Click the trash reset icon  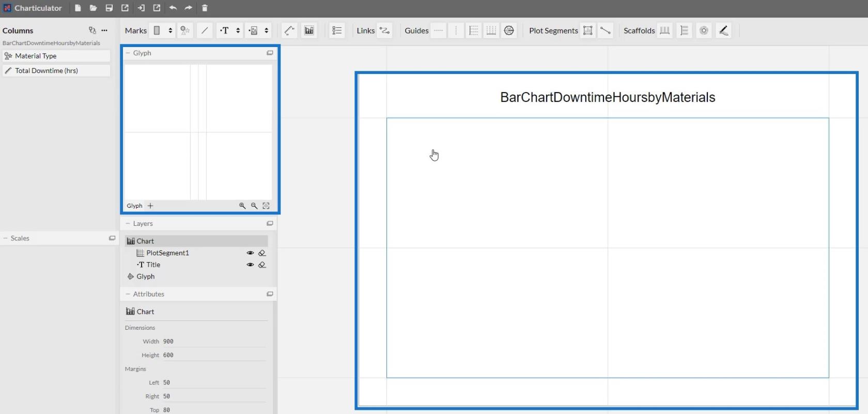205,8
